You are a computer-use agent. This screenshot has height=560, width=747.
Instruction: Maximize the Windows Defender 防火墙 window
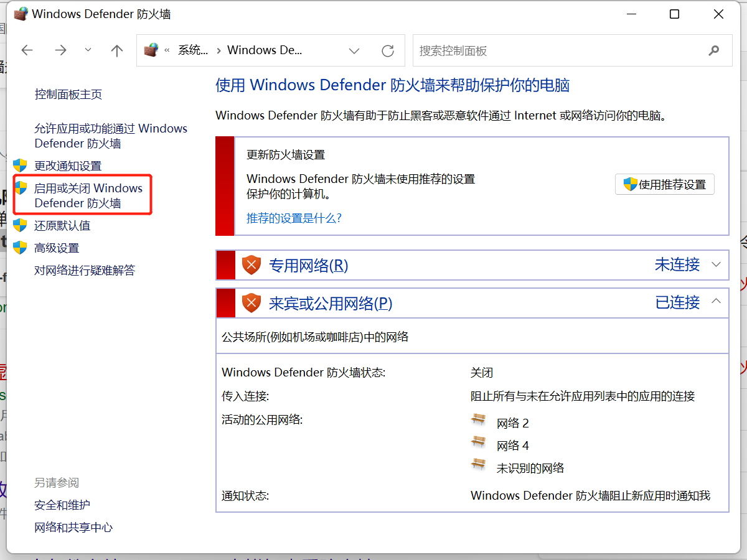click(674, 14)
